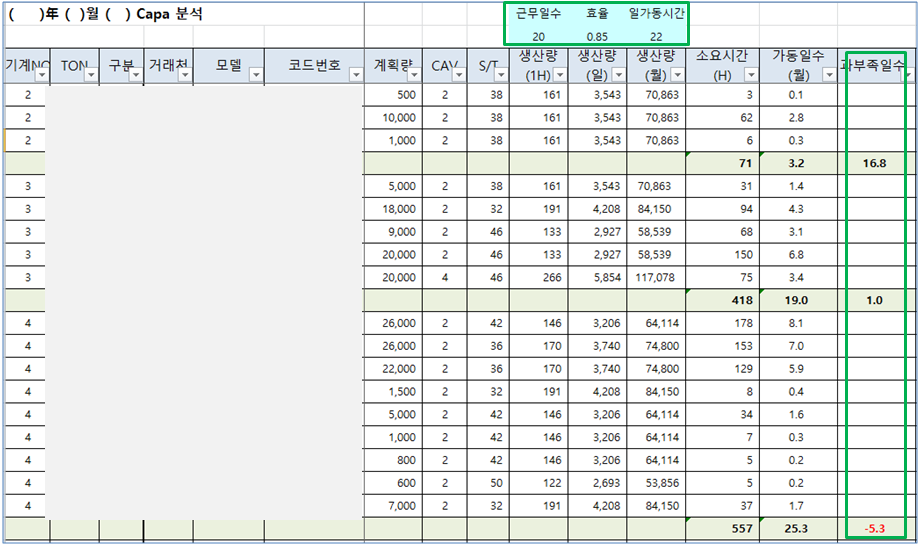Select the monthly output cell 117,078
The height and width of the screenshot is (545, 920).
(656, 277)
